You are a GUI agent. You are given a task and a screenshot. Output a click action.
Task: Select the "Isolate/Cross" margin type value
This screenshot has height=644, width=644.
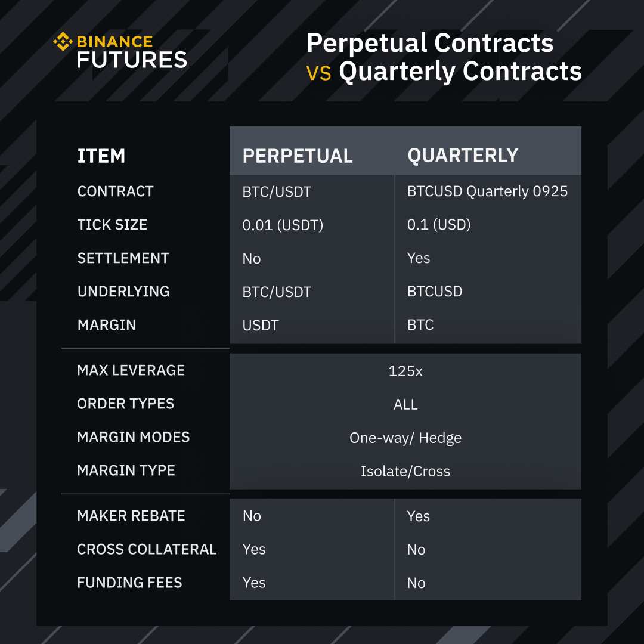click(405, 472)
